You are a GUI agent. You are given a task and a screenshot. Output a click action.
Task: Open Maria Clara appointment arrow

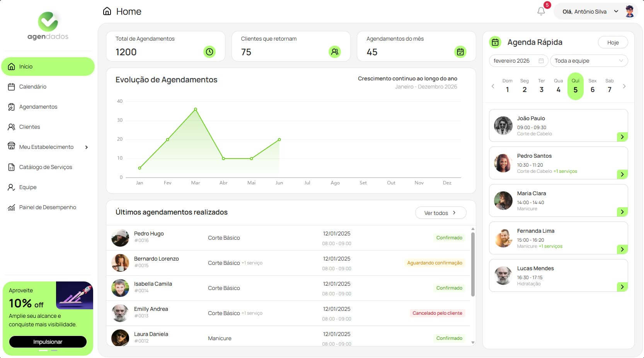point(622,212)
